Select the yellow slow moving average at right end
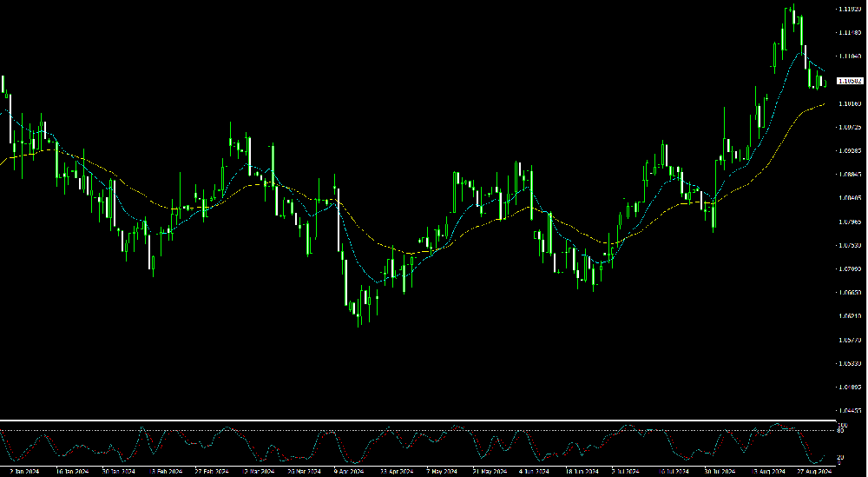The height and width of the screenshot is (477, 868). [821, 105]
